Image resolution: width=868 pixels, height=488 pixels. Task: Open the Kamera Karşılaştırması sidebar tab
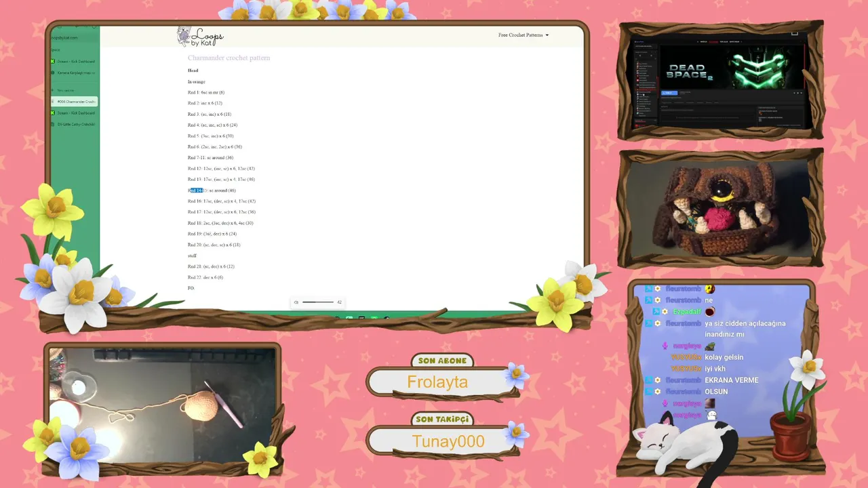[74, 73]
